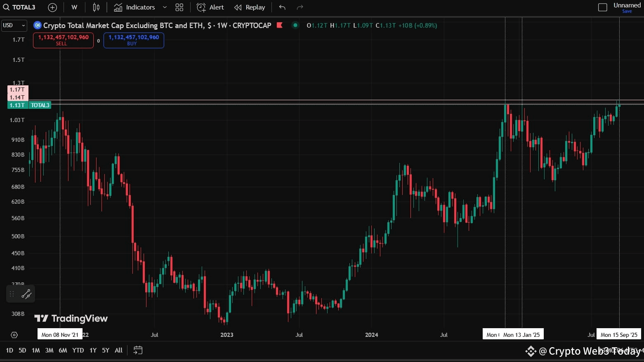Switch to the 5Y time range
This screenshot has height=362, width=644.
click(x=106, y=350)
